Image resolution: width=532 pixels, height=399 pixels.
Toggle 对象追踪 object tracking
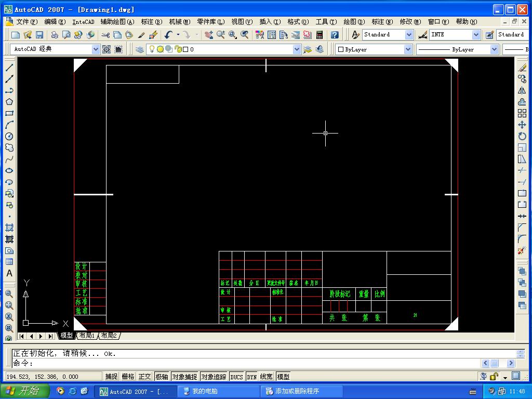[x=214, y=377]
